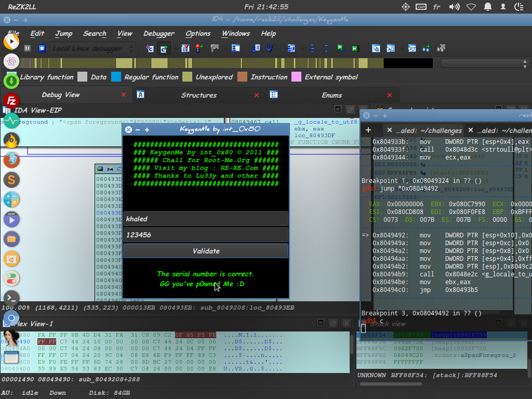Click '.rodata:aSpanForegrou_2' in Stack view
Image resolution: width=532 pixels, height=399 pixels.
473,355
